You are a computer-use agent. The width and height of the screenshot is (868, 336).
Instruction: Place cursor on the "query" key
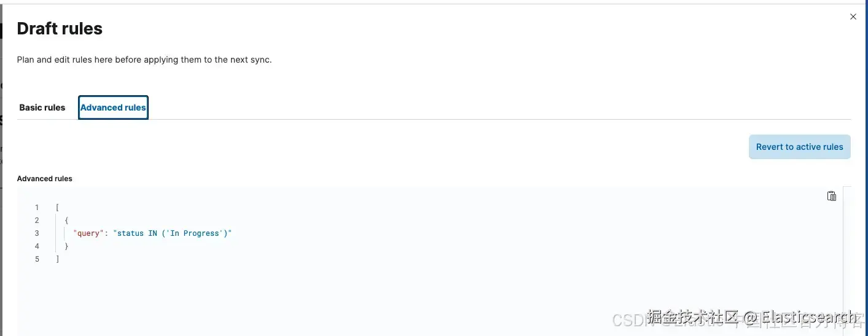point(88,233)
